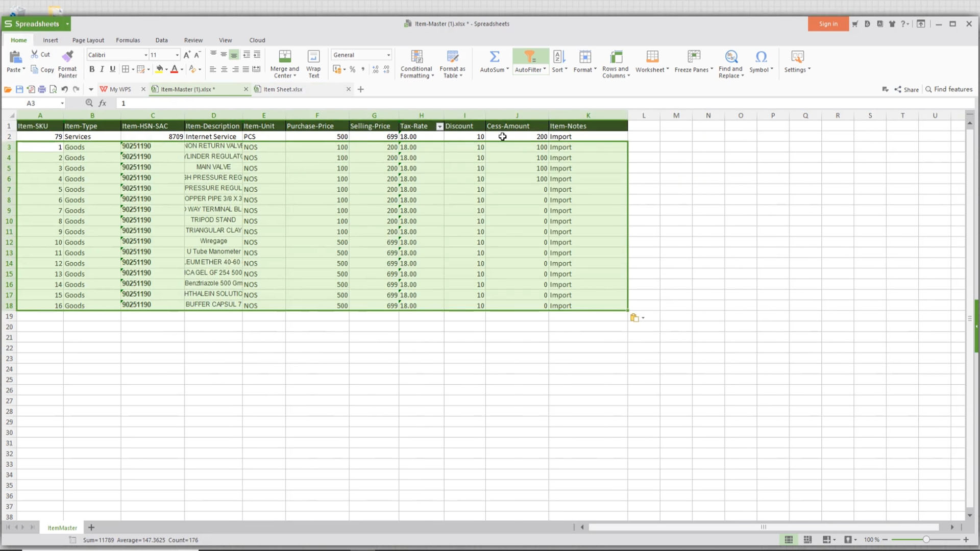Add a new sheet with the plus button
The image size is (980, 551).
(91, 528)
